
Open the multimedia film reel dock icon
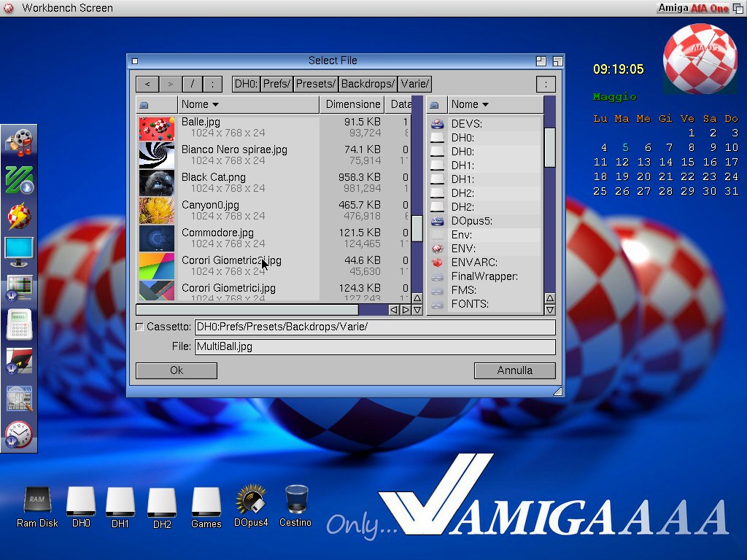[x=19, y=142]
